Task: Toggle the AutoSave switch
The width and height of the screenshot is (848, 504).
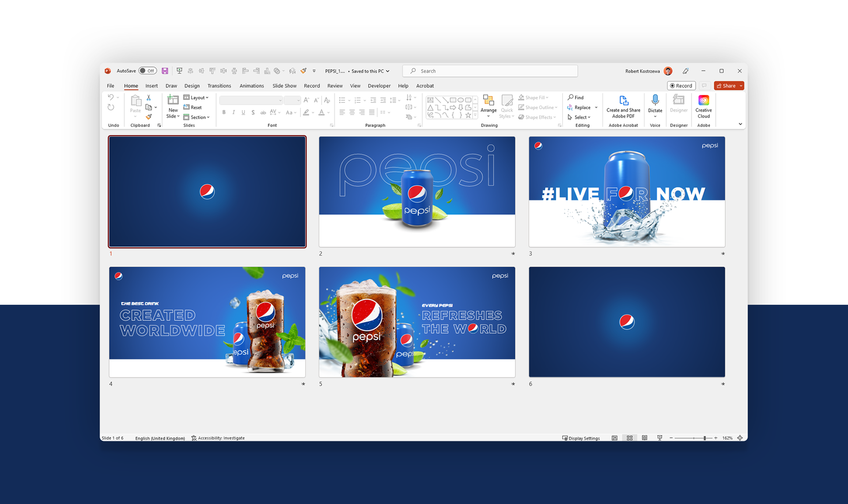Action: [147, 71]
